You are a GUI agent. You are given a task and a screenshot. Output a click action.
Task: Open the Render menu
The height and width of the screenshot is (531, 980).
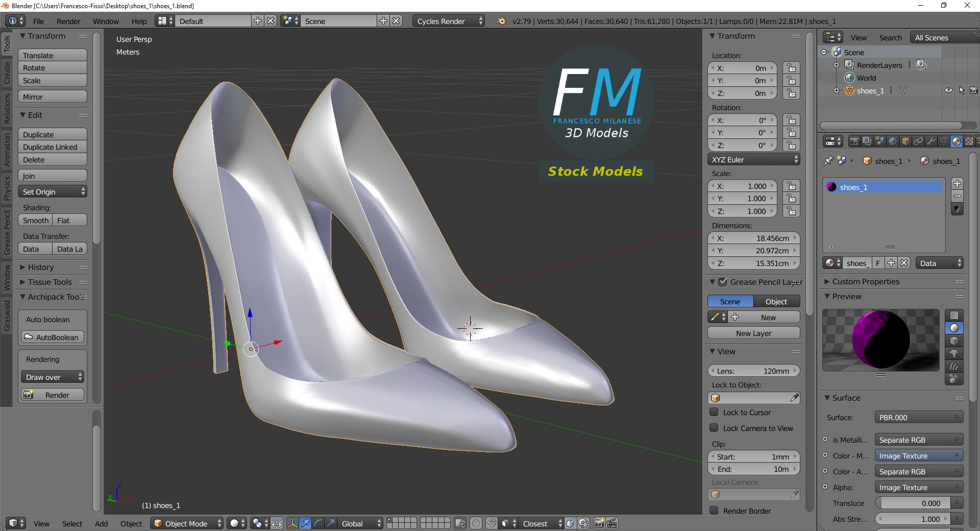(x=68, y=21)
